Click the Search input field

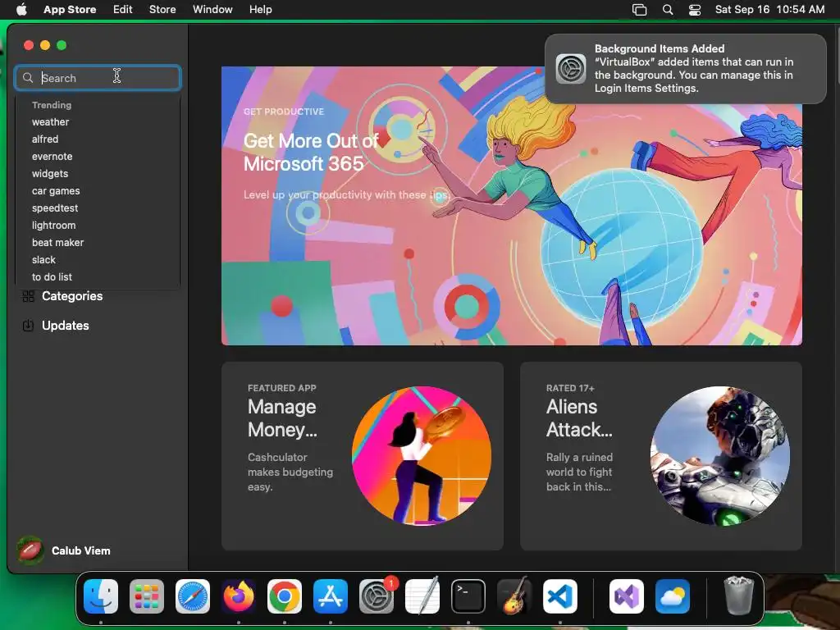point(98,78)
